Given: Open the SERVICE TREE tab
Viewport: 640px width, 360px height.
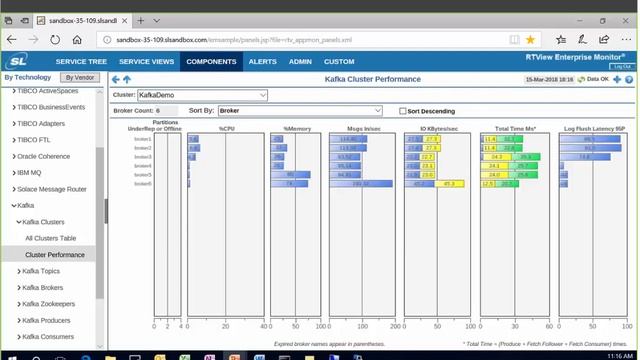Looking at the screenshot, I should coord(81,62).
